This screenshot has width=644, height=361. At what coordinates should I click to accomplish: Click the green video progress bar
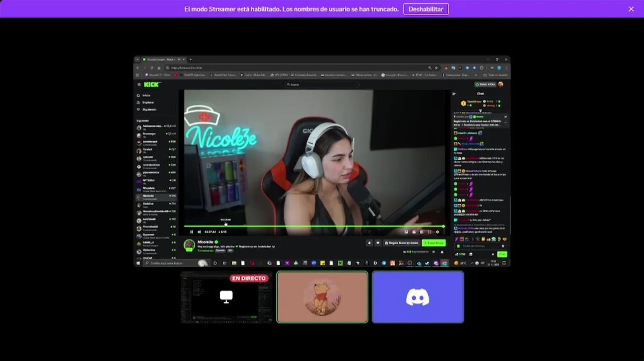313,226
